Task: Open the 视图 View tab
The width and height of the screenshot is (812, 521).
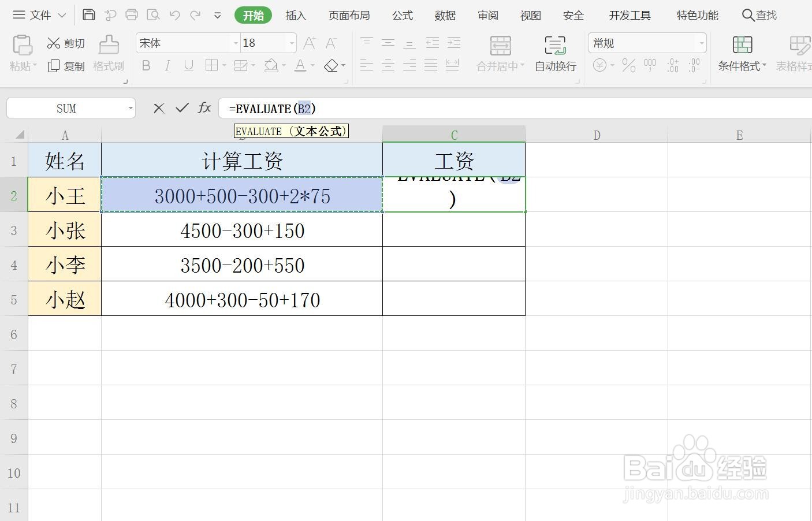Action: (x=531, y=16)
